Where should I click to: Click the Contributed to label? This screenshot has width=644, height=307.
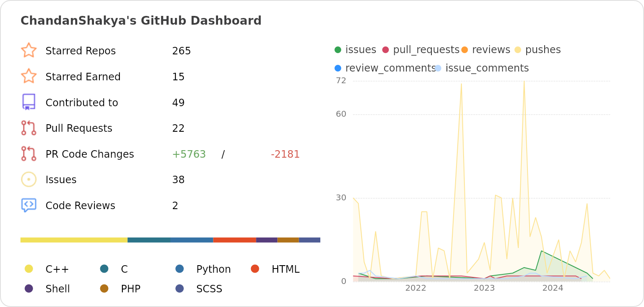point(82,103)
